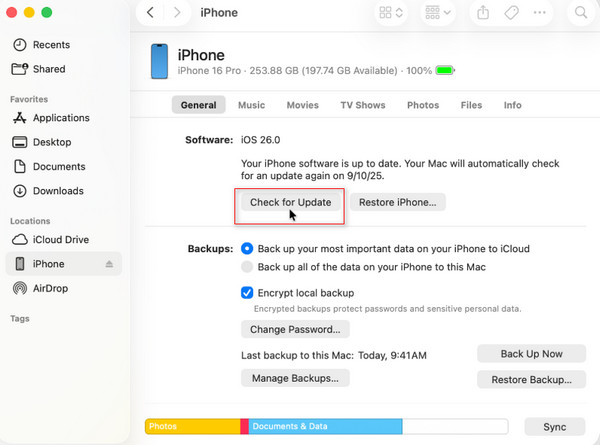The image size is (600, 445).
Task: Click the Sync button
Action: [554, 427]
